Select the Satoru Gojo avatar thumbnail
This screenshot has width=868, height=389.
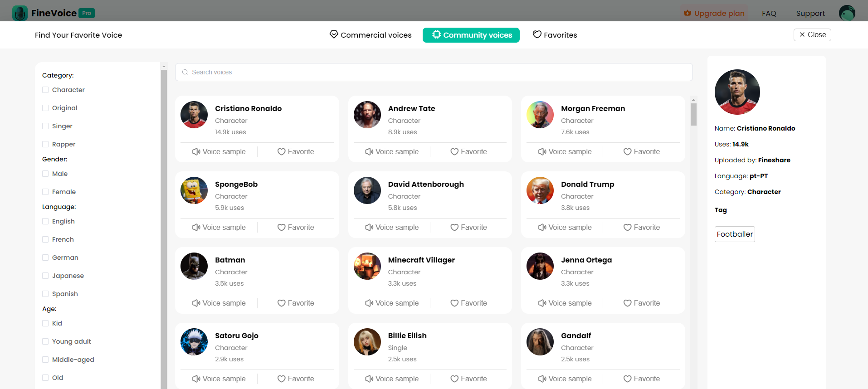tap(194, 342)
